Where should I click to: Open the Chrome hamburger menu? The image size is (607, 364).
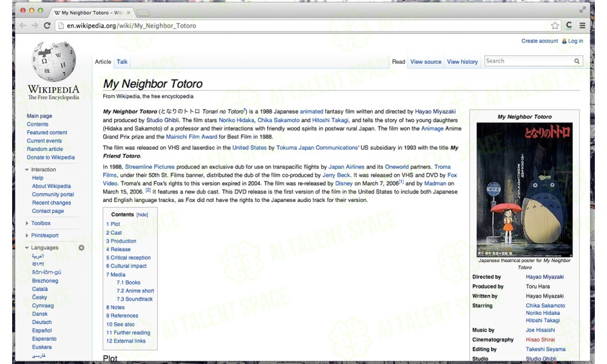coord(582,25)
